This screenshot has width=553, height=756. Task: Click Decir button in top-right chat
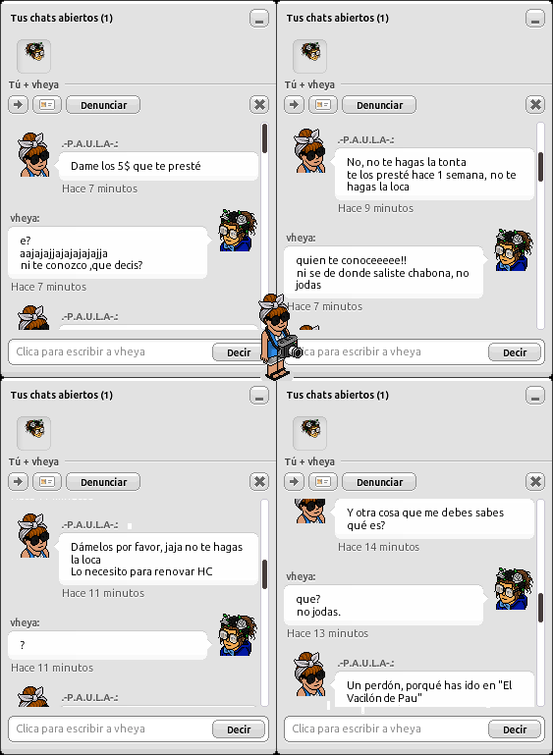point(515,352)
